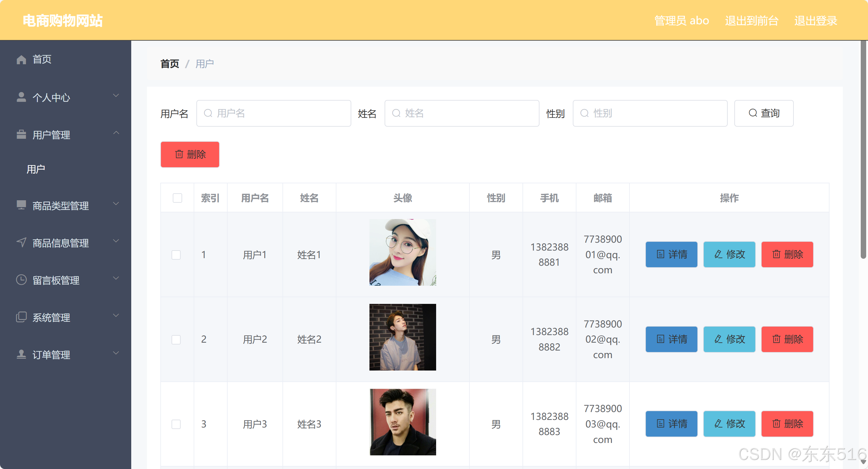Check the checkbox for 用户1 row
This screenshot has height=469, width=868.
pos(176,255)
